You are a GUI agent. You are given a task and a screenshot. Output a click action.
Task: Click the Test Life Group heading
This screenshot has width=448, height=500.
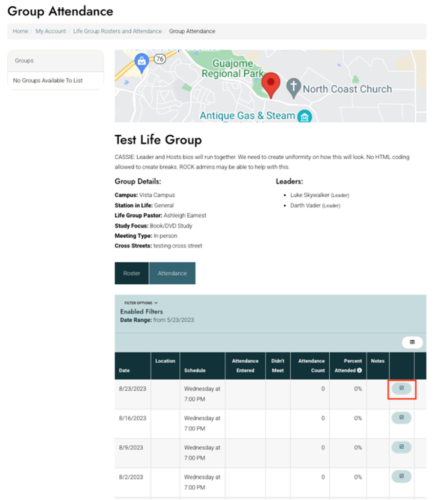click(158, 140)
